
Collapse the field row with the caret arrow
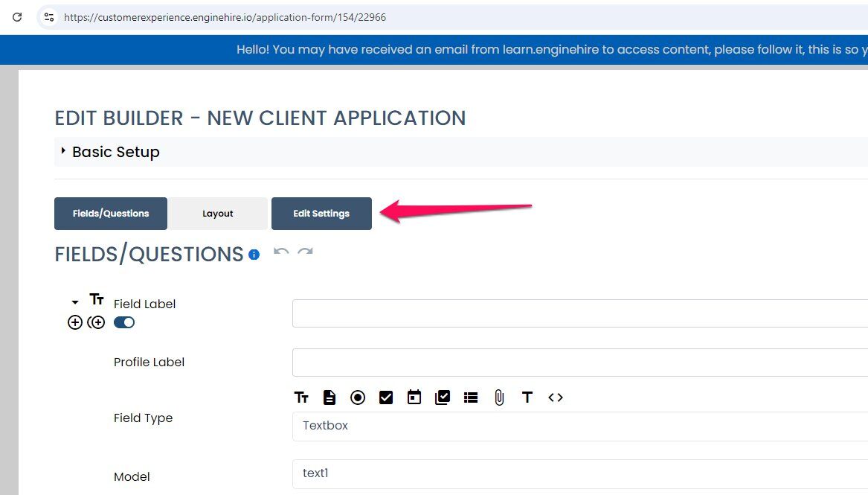coord(74,302)
